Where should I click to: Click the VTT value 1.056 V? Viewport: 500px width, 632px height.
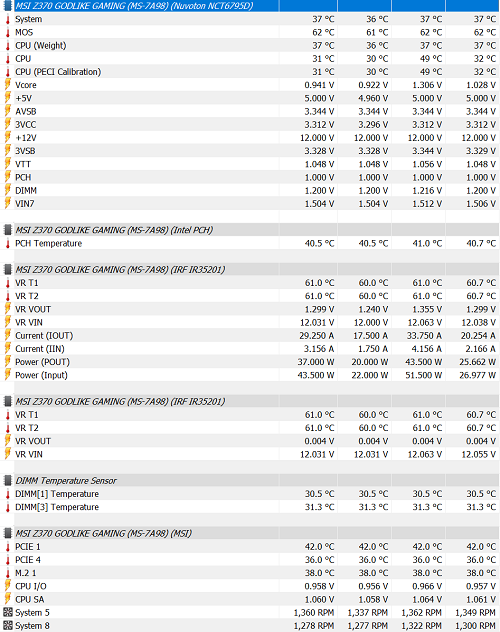point(427,164)
